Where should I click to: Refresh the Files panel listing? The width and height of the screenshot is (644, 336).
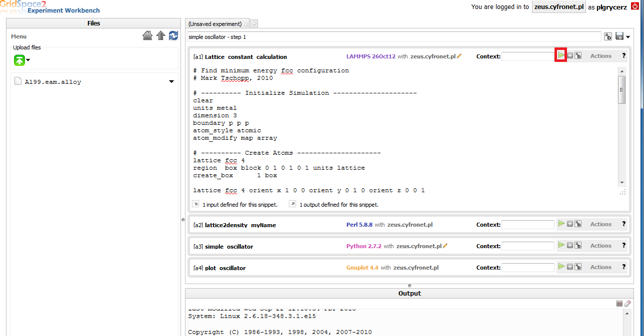click(x=173, y=35)
